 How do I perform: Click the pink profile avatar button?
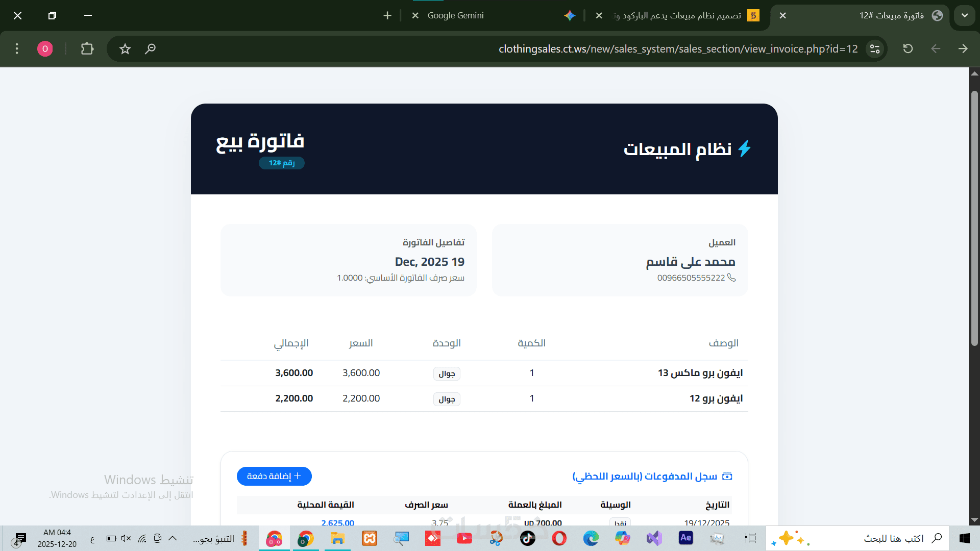pyautogui.click(x=45, y=49)
